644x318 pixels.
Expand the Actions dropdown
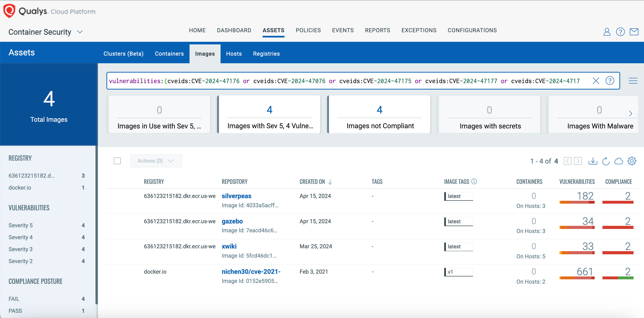156,161
